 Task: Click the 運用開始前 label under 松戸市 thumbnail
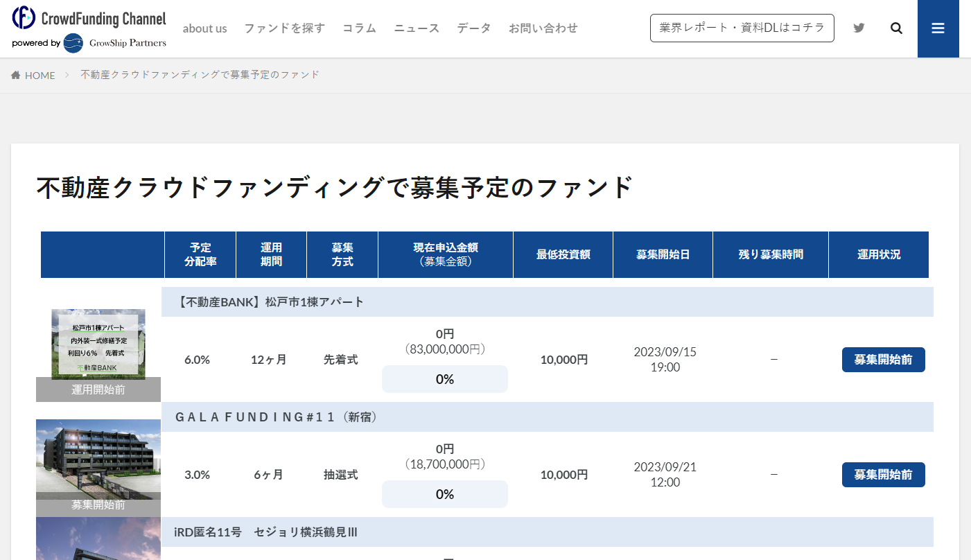coord(98,390)
